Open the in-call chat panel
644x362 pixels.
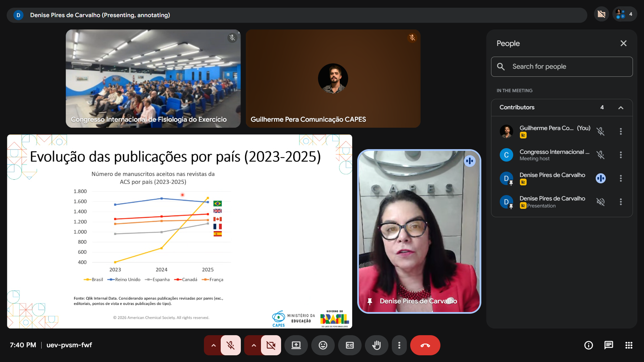[608, 345]
